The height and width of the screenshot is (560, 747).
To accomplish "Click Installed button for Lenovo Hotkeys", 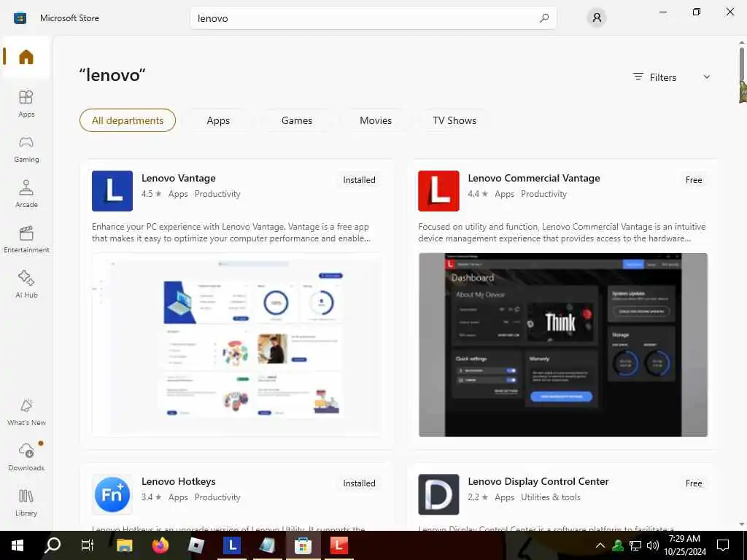I will [x=359, y=483].
